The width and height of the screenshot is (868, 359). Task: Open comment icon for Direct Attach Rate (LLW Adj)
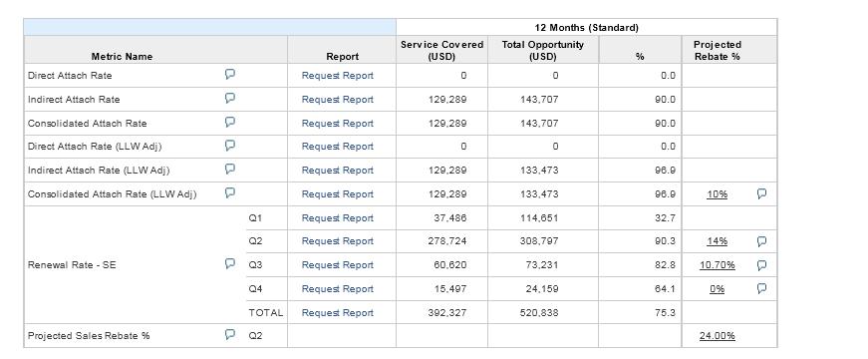click(230, 146)
